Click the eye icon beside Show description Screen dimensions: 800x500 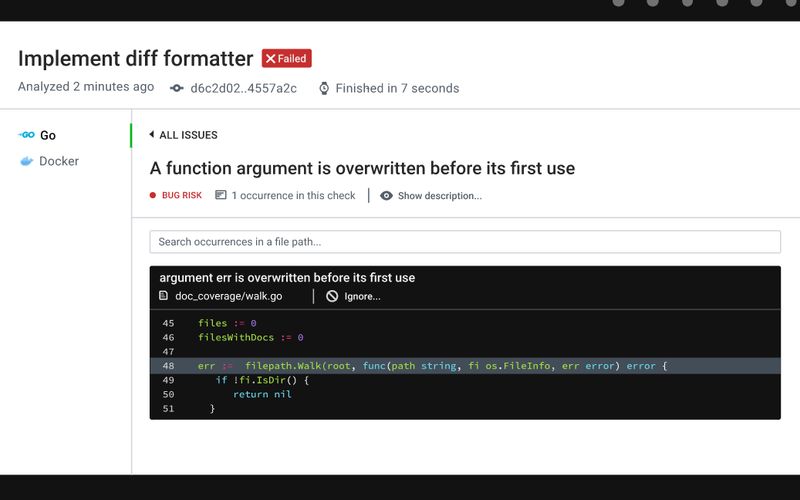tap(386, 196)
